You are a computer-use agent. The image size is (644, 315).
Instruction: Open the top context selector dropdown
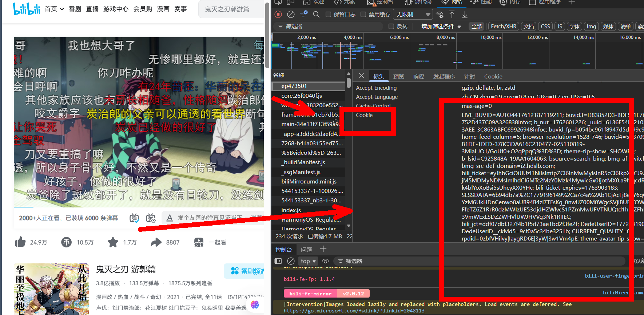tap(308, 261)
